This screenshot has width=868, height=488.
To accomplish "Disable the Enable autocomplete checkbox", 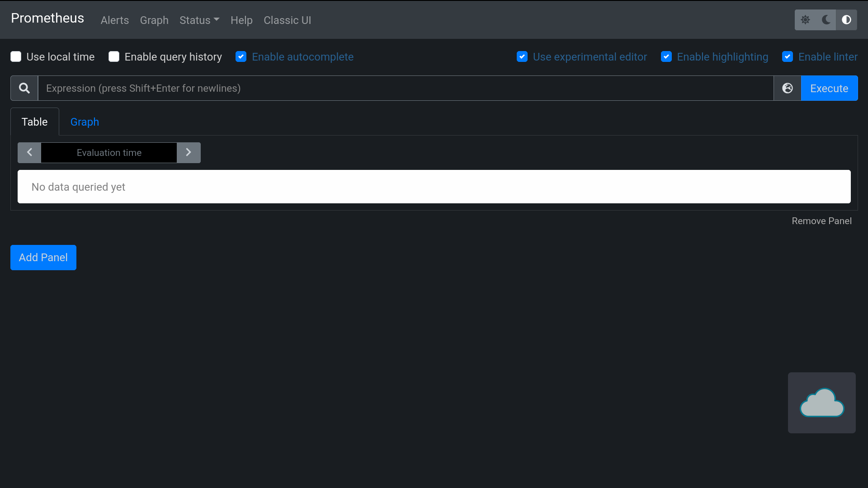I will tap(241, 56).
